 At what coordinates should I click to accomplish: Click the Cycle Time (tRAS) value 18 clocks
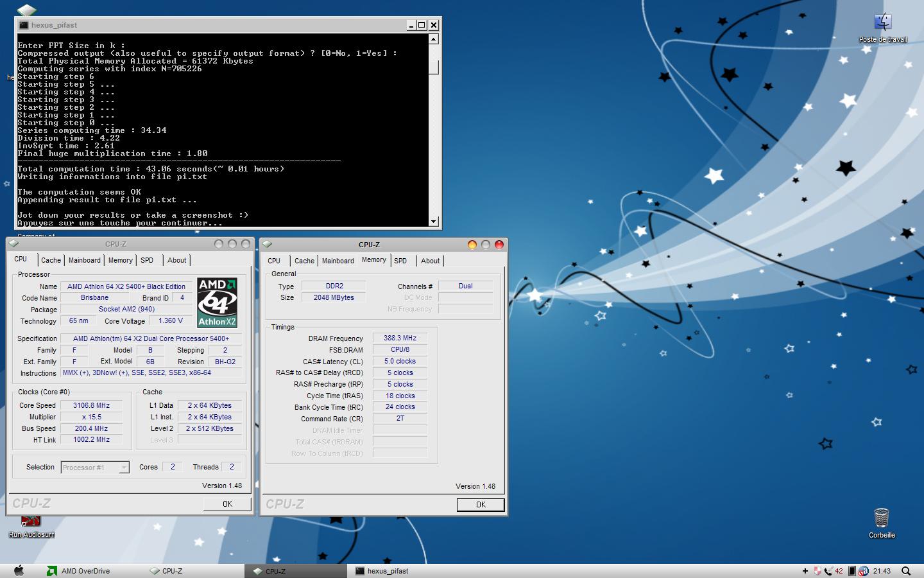(x=400, y=396)
